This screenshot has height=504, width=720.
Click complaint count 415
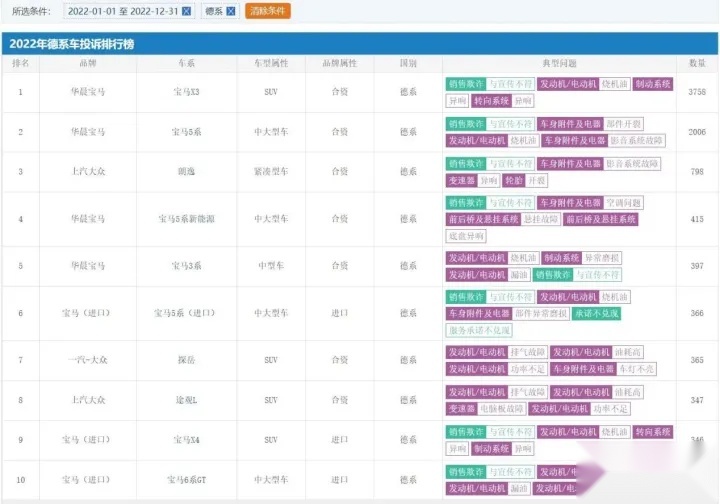pos(697,219)
